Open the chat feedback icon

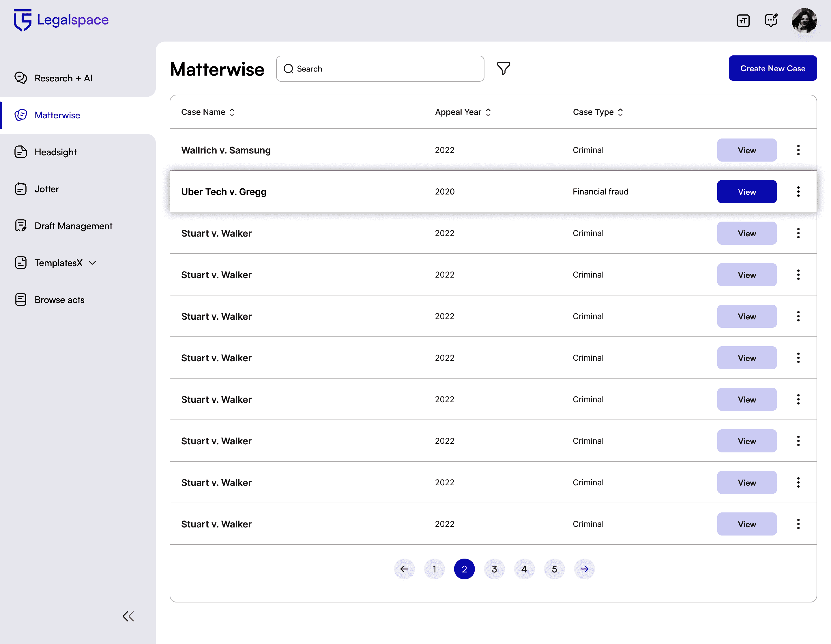coord(771,20)
